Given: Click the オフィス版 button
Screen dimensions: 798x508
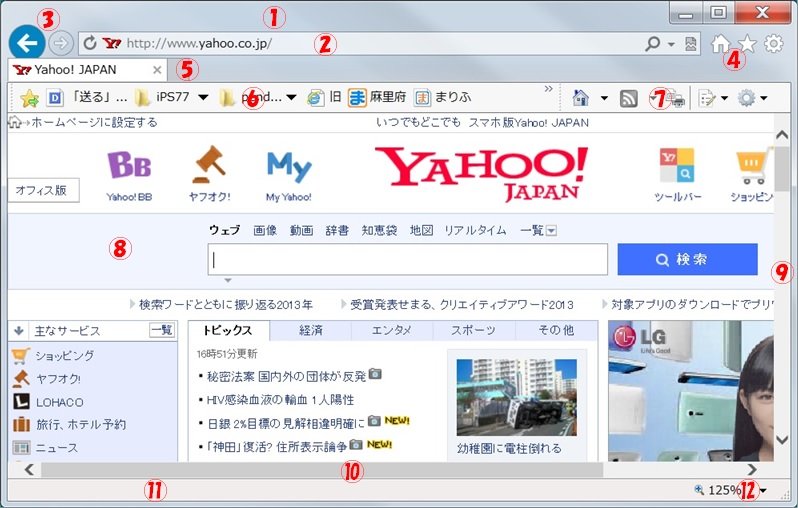Looking at the screenshot, I should [x=43, y=190].
